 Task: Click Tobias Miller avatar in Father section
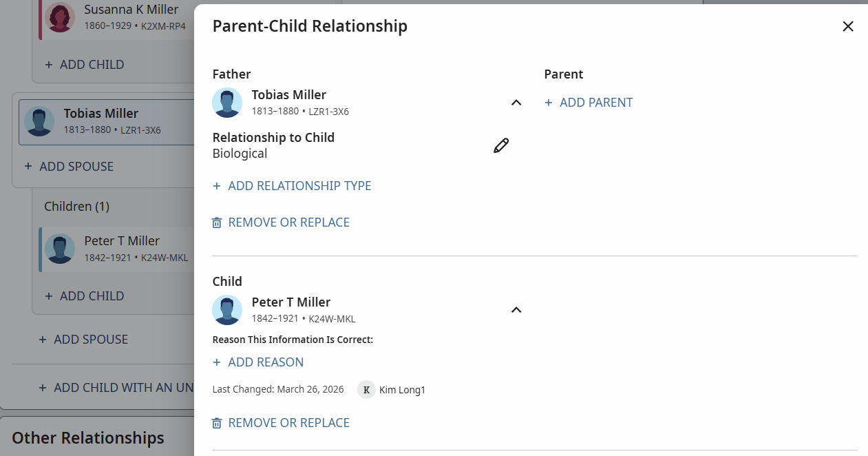[227, 103]
